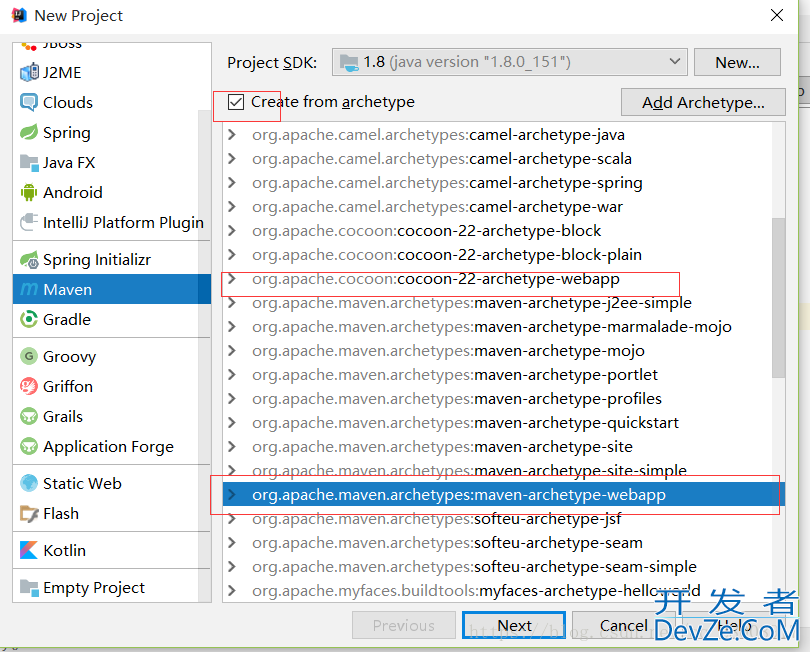Viewport: 810px width, 652px height.
Task: Click the Groovy G icon
Action: click(29, 356)
